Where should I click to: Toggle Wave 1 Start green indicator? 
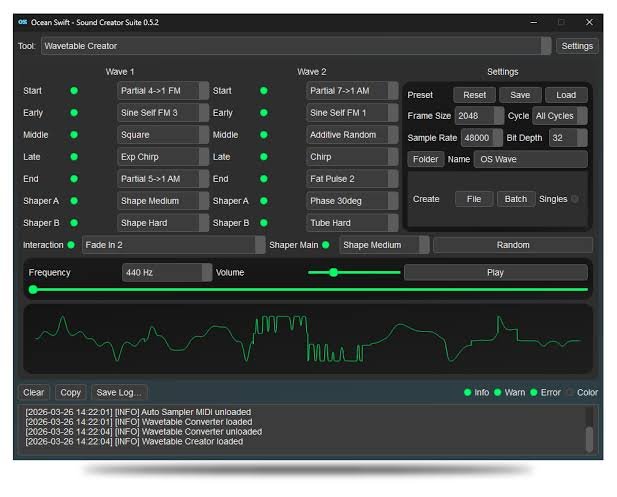[74, 91]
